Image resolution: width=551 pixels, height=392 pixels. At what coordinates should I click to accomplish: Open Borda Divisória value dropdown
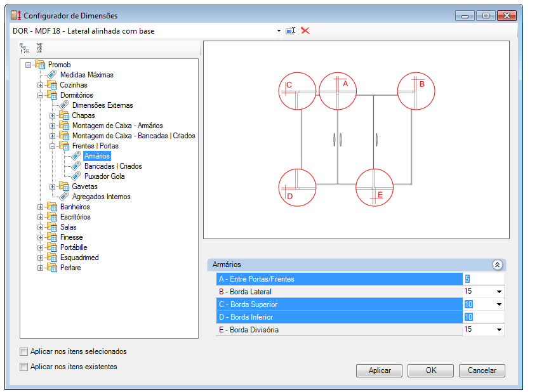[x=499, y=330]
